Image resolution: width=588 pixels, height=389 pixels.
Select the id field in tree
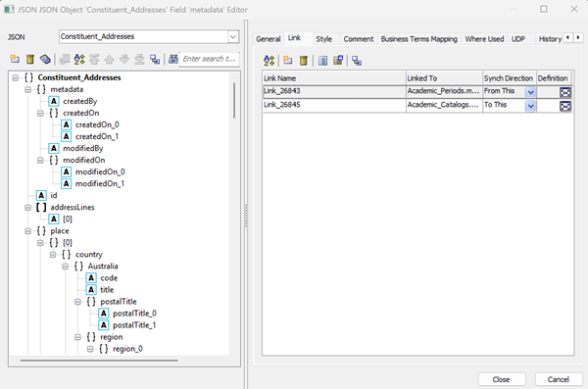[x=54, y=195]
